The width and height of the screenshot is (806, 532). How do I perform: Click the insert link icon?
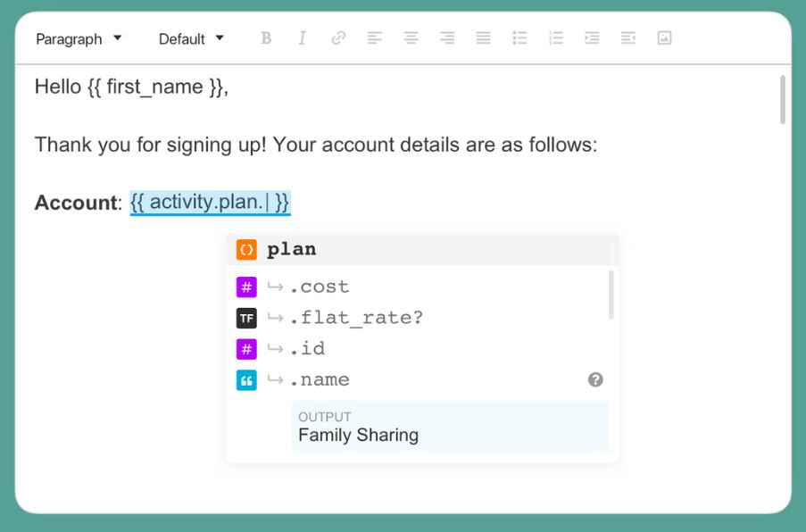click(338, 38)
